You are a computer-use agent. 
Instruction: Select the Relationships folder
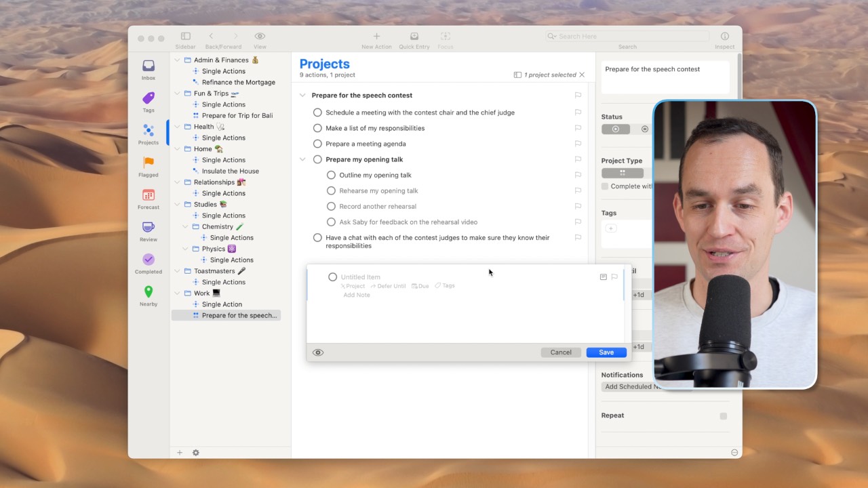coord(214,182)
